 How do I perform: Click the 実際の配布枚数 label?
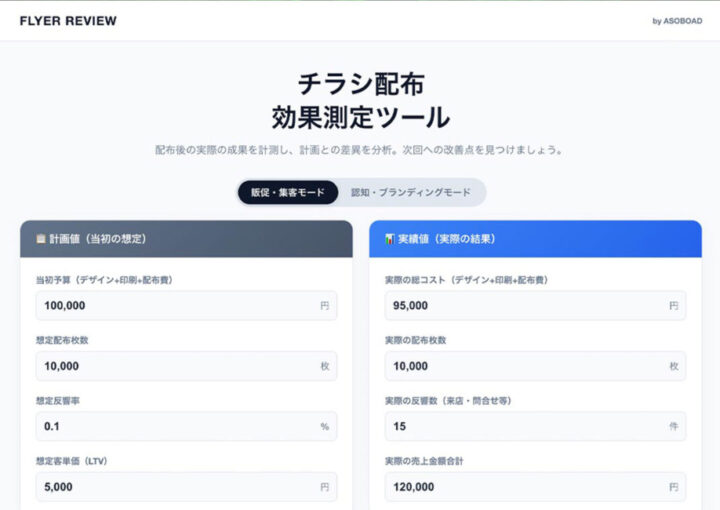416,340
